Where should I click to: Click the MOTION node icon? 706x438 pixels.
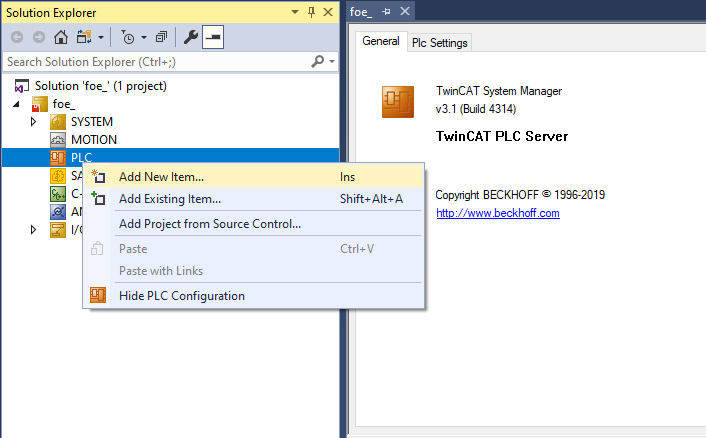pyautogui.click(x=58, y=140)
